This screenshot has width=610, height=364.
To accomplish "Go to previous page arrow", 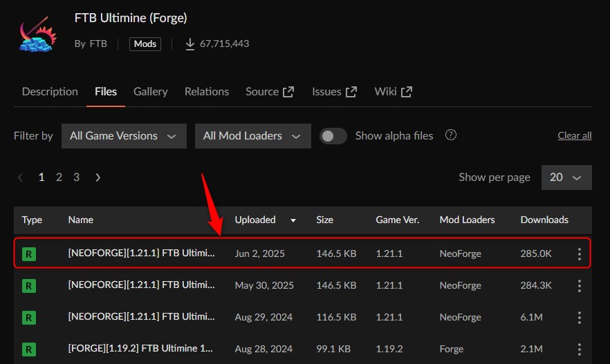I will click(x=20, y=178).
